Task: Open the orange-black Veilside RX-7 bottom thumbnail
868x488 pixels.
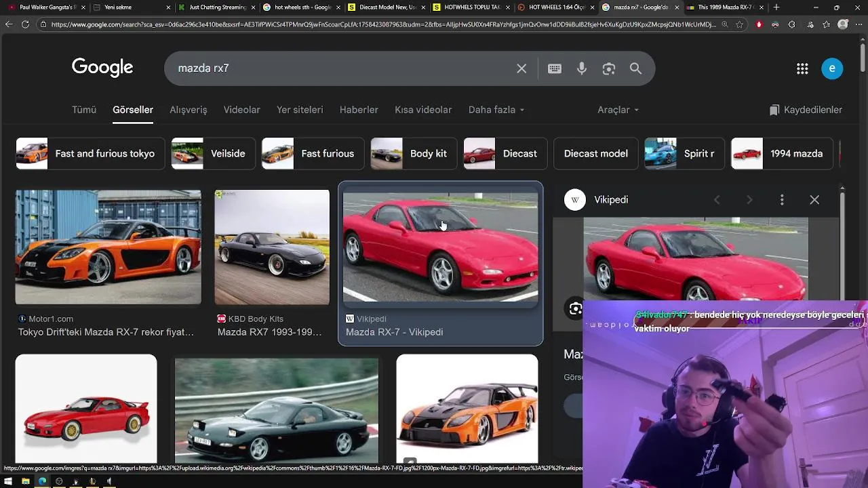Action: pyautogui.click(x=467, y=409)
